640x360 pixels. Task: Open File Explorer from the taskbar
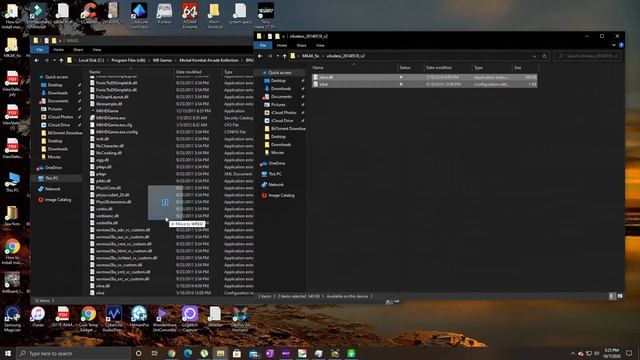click(220, 353)
